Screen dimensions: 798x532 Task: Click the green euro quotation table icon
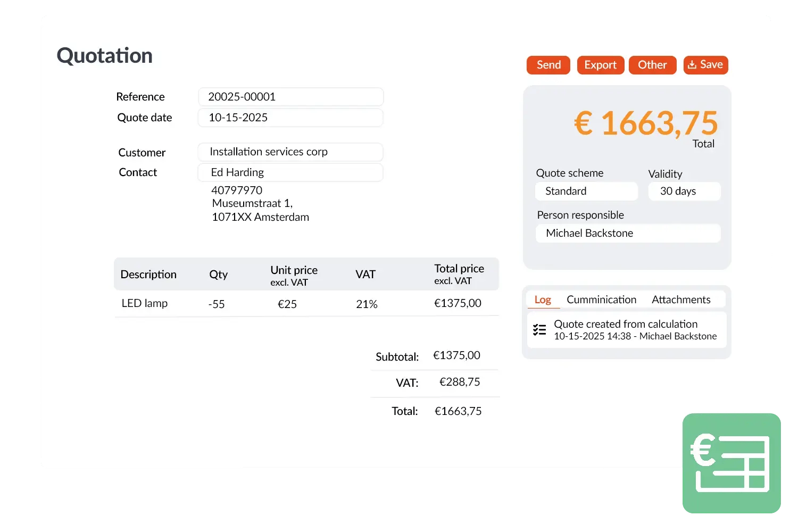pos(731,463)
